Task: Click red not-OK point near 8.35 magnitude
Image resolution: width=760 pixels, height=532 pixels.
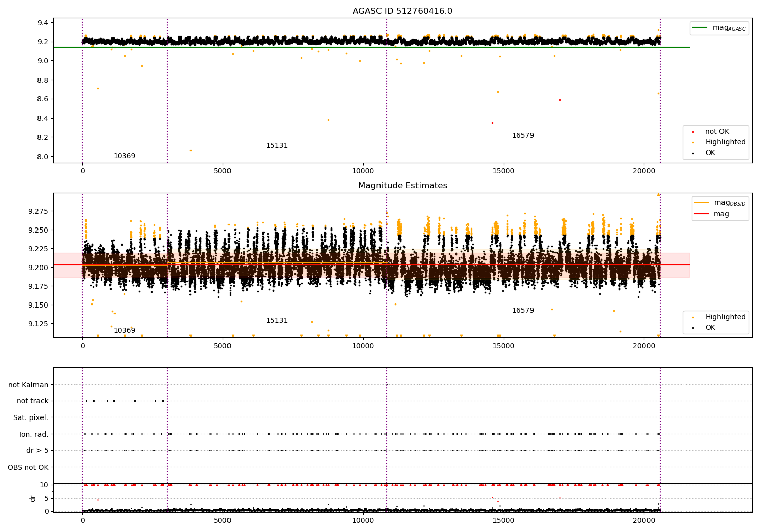Action: click(x=492, y=123)
